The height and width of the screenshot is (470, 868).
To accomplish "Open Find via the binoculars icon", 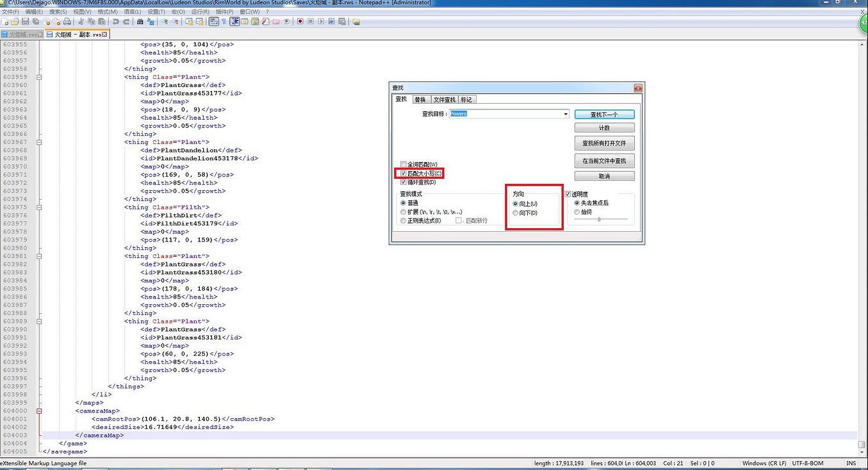I will pos(140,22).
